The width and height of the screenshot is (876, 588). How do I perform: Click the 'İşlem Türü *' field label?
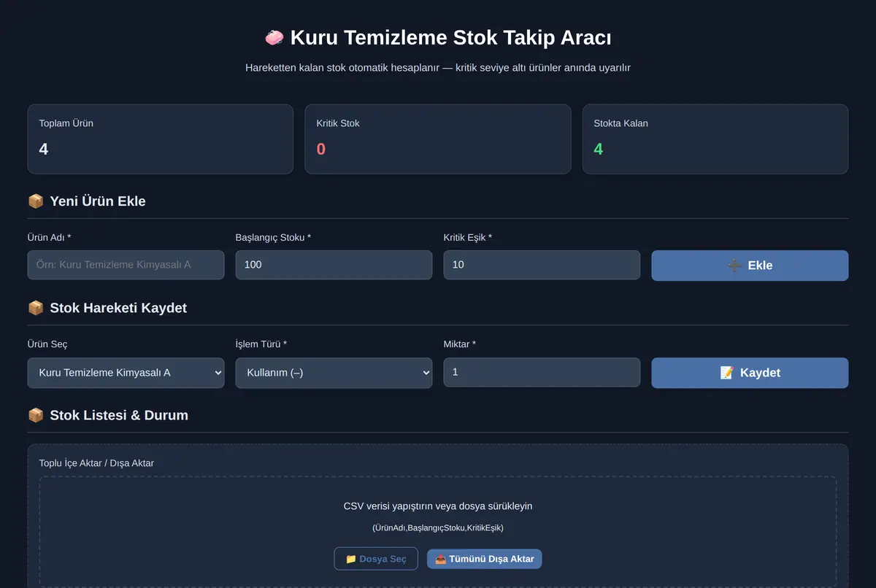[261, 344]
